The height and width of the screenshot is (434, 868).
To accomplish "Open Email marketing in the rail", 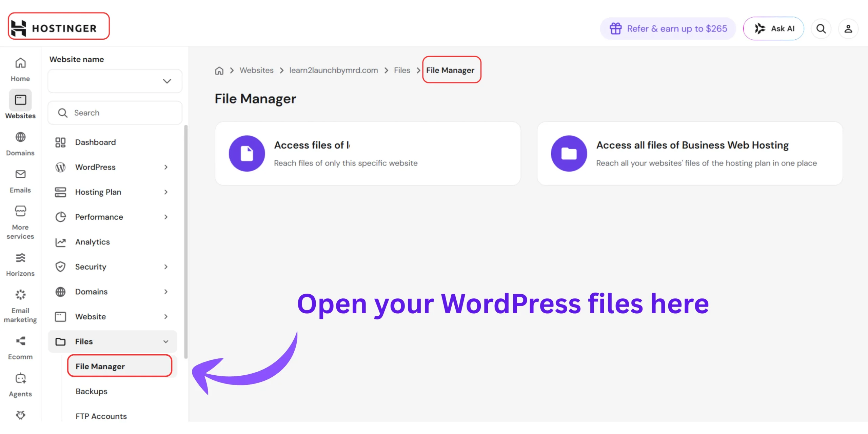I will 20,306.
